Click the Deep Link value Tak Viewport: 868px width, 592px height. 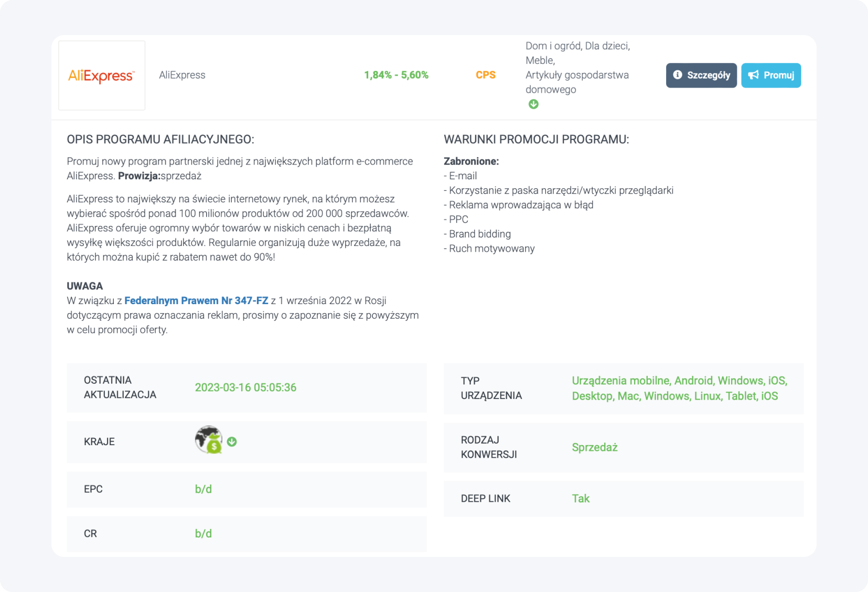(581, 499)
